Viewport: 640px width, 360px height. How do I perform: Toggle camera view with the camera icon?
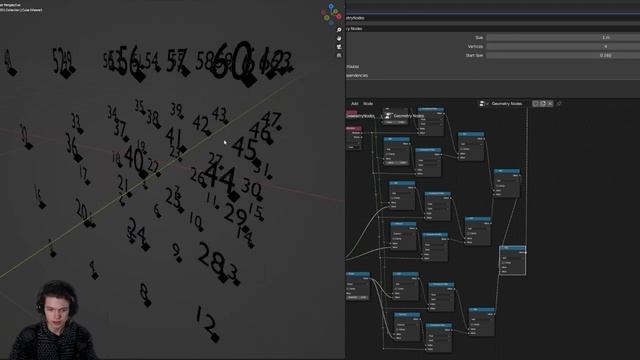click(339, 47)
